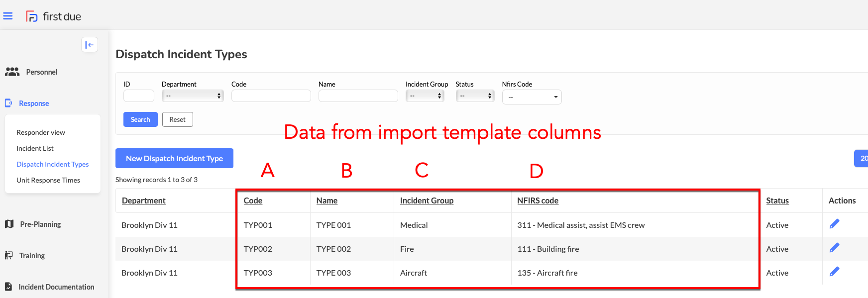Click the Incident Documentation icon
Viewport: 868px width, 298px height.
pyautogui.click(x=8, y=287)
